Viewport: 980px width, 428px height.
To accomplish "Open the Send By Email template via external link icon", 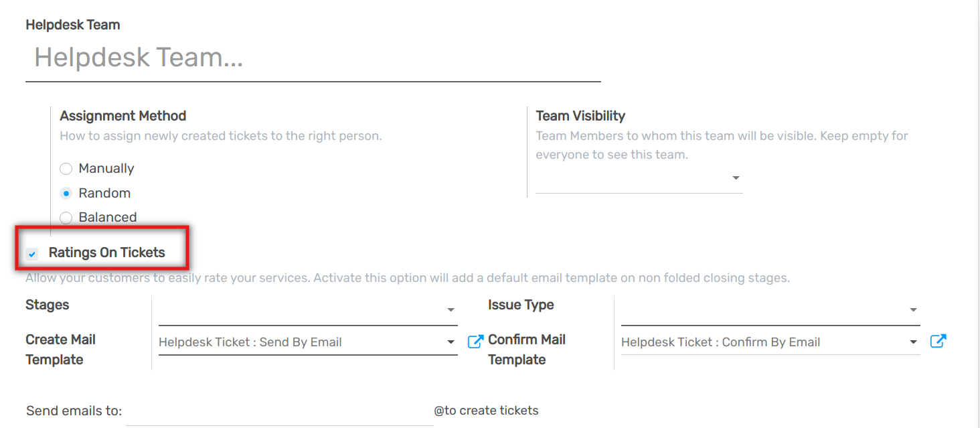I will click(475, 342).
